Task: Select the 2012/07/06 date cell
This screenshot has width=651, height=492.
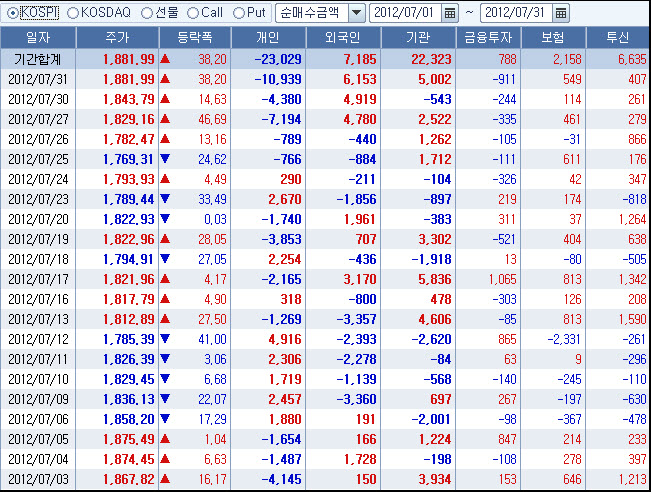Action: click(x=38, y=419)
